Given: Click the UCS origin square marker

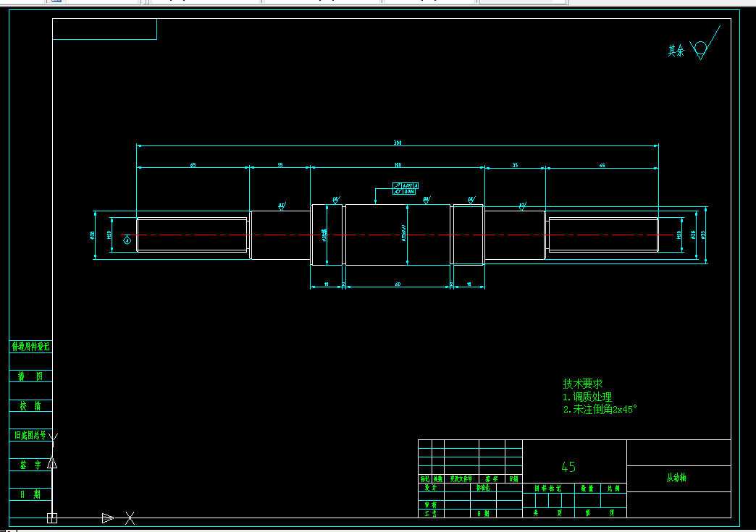Looking at the screenshot, I should 52,518.
